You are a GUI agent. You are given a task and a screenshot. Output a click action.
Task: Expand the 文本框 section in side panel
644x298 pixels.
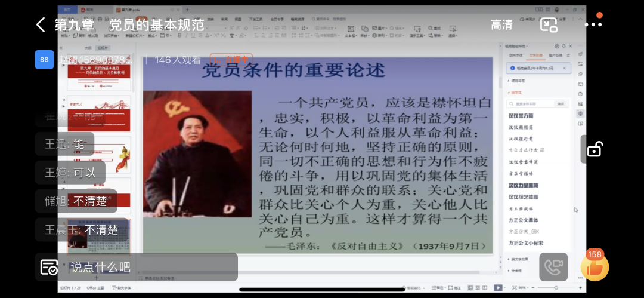pyautogui.click(x=516, y=271)
